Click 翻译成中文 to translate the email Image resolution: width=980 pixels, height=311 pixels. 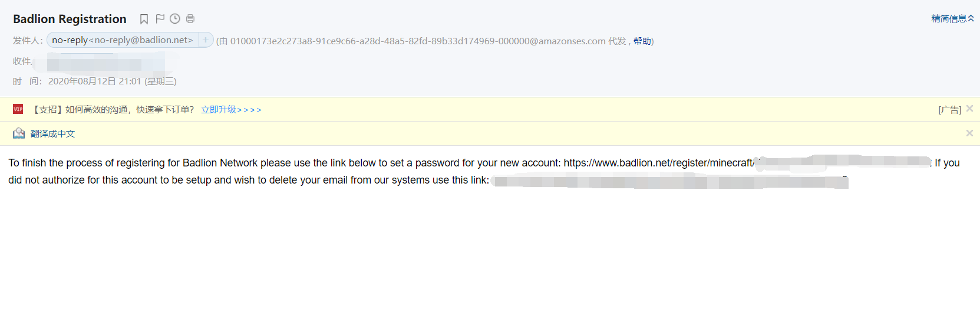(53, 134)
